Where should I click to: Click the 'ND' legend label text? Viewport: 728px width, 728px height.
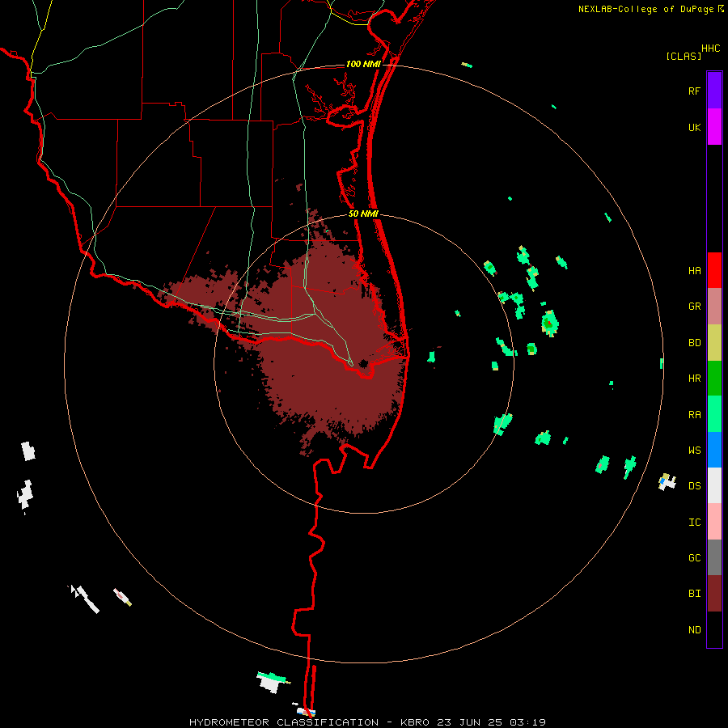coord(694,629)
